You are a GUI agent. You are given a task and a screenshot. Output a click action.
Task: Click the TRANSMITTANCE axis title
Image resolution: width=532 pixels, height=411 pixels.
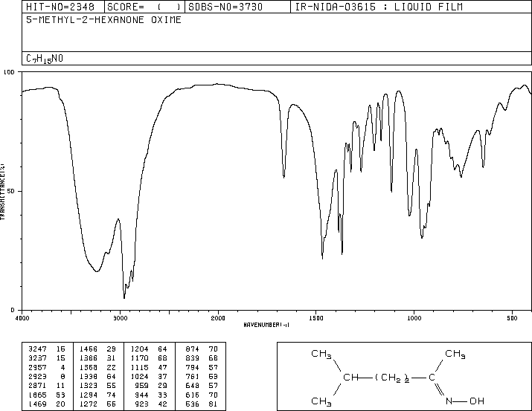tap(2, 192)
